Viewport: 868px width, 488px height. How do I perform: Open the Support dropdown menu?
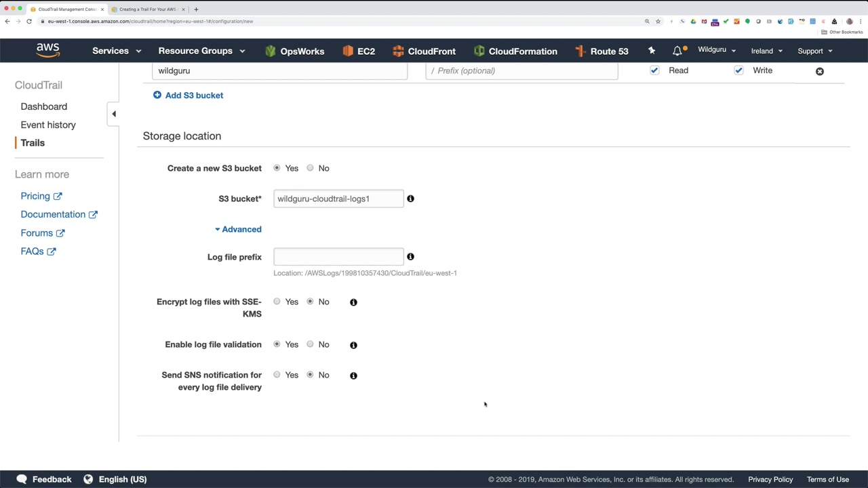coord(815,51)
